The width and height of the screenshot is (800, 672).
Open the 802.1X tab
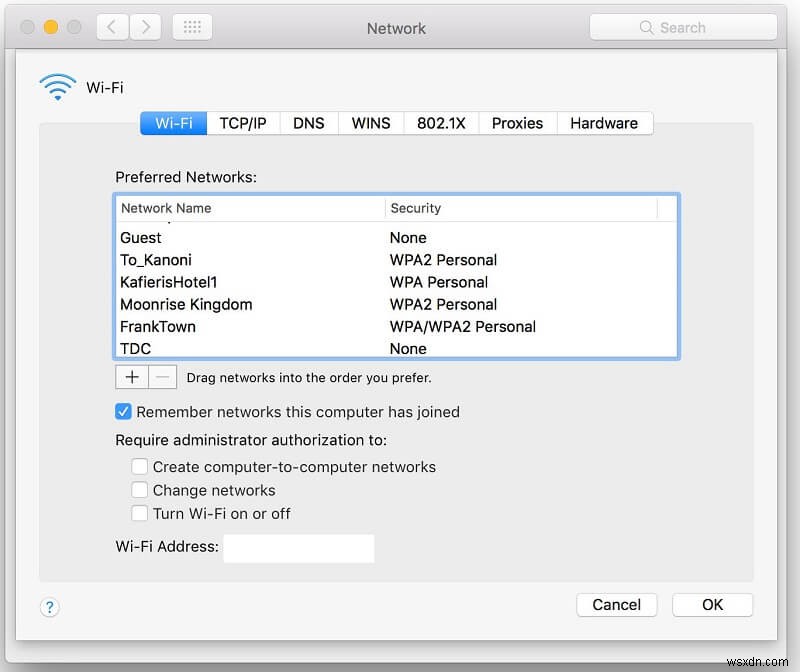tap(442, 123)
